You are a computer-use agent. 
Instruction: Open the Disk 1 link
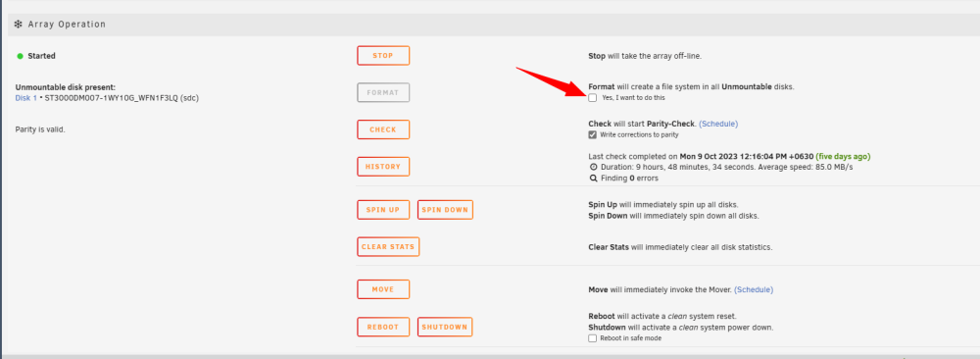click(25, 98)
